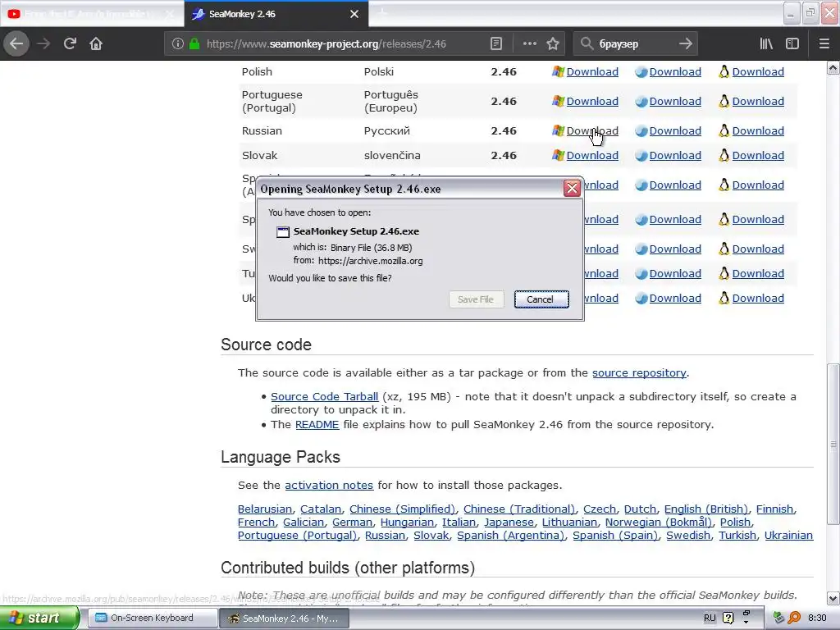Click the green secure padlock icon
Viewport: 840px width, 630px height.
coord(194,44)
